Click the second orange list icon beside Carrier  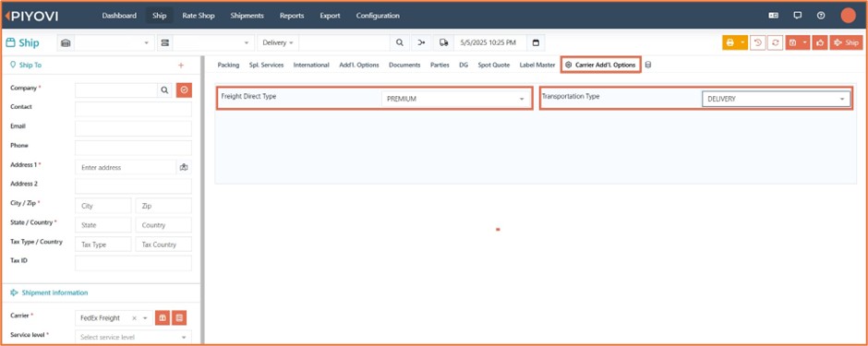coord(179,317)
